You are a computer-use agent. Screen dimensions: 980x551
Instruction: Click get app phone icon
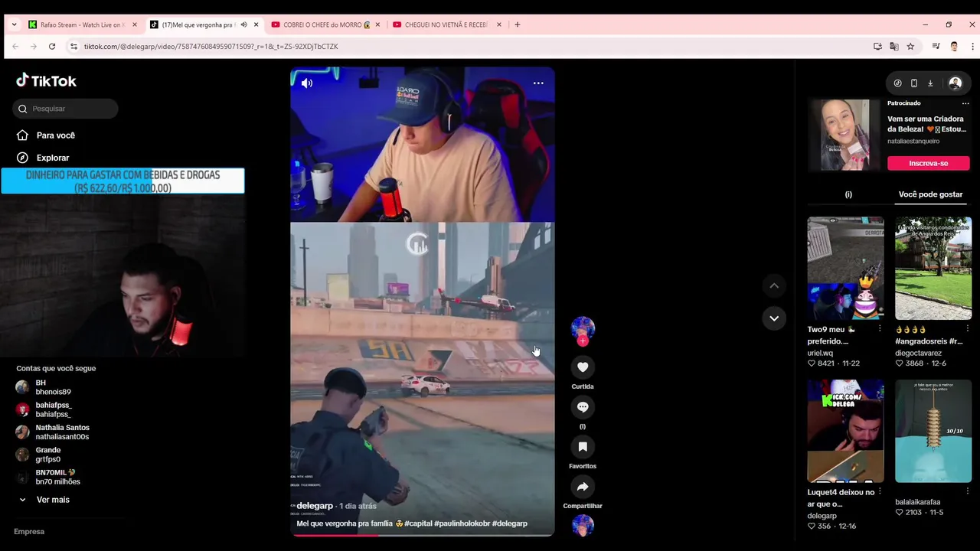913,83
